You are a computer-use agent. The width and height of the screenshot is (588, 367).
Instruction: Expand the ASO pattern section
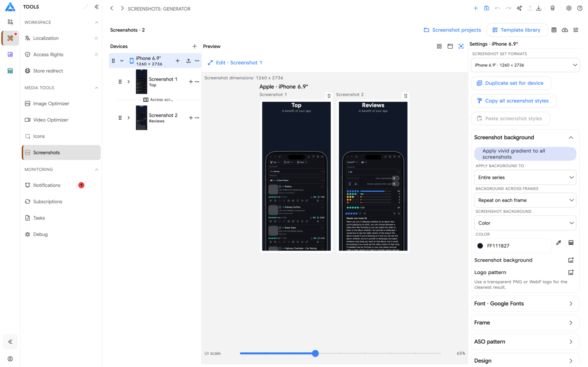[525, 342]
